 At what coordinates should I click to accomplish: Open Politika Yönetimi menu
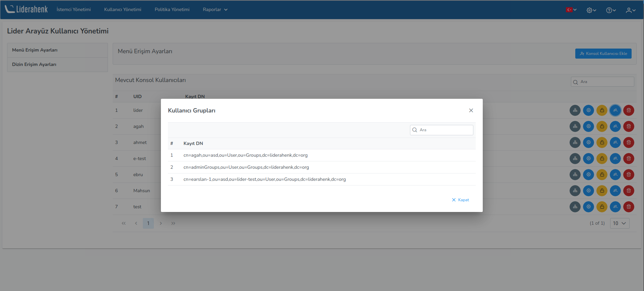click(x=172, y=10)
